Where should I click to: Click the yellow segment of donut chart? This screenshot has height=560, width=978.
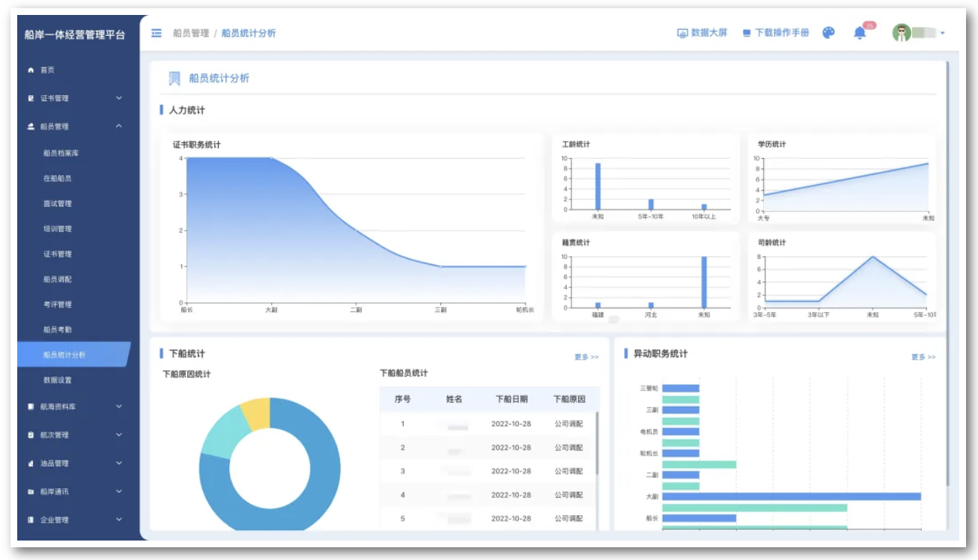[x=256, y=414]
